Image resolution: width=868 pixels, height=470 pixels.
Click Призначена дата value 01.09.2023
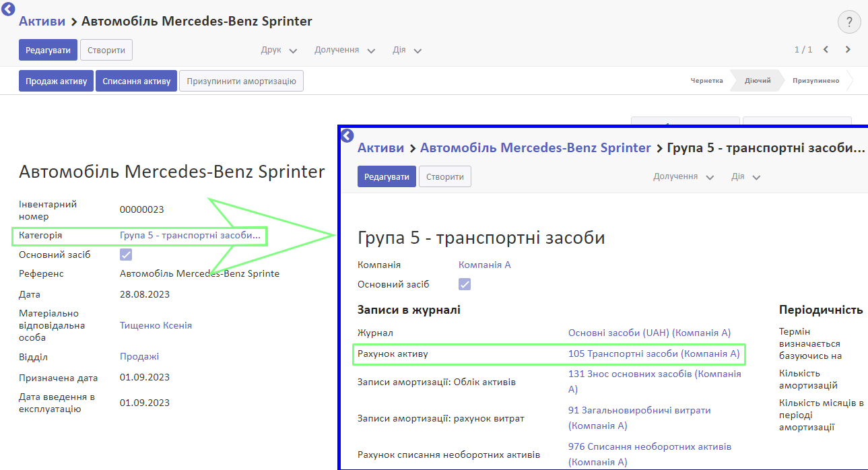click(145, 377)
